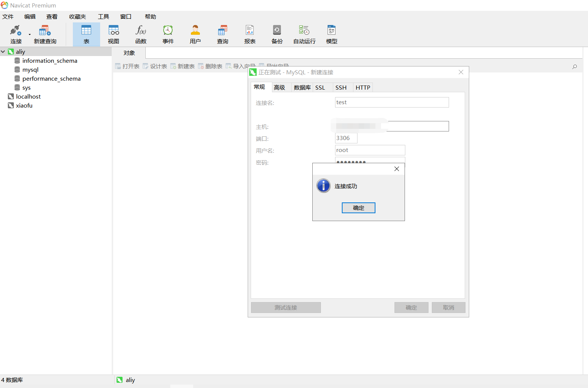
Task: Click the Connection (连接) toolbar icon
Action: 16,34
